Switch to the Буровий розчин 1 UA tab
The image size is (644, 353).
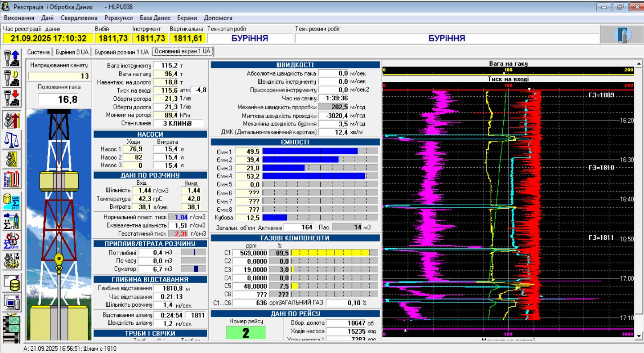121,52
